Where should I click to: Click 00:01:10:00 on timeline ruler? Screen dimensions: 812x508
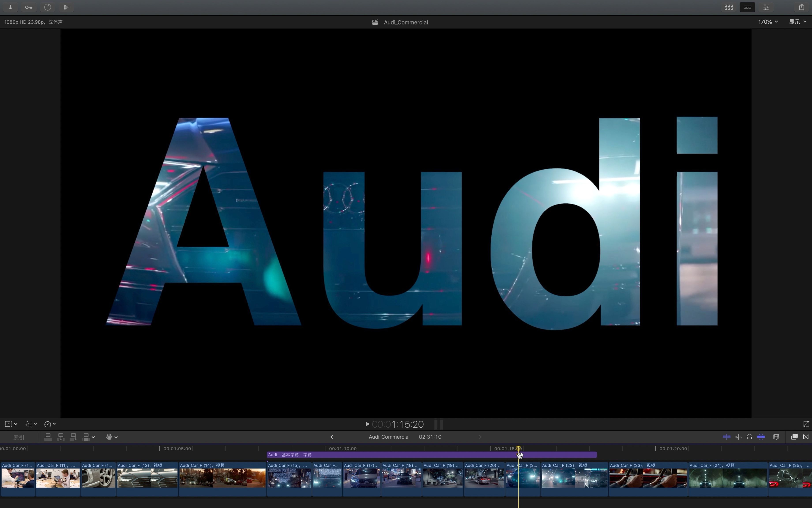[x=343, y=449]
